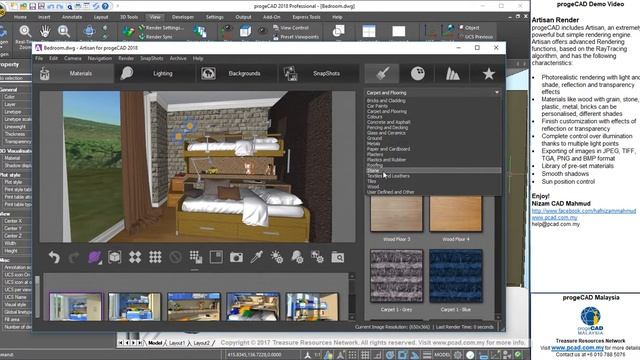Select the star favorites icon tab
This screenshot has width=640, height=360.
point(488,73)
